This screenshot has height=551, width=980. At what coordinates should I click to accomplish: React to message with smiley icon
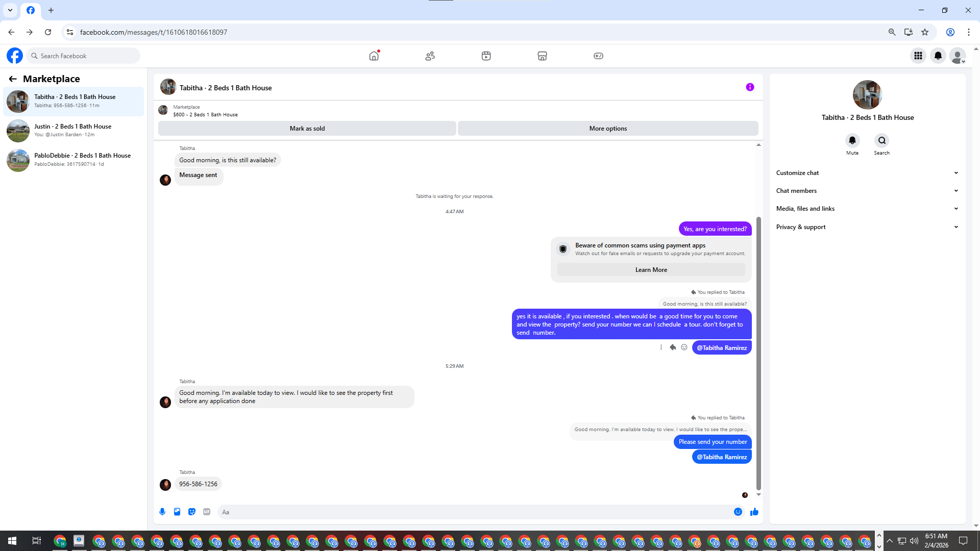pos(684,347)
